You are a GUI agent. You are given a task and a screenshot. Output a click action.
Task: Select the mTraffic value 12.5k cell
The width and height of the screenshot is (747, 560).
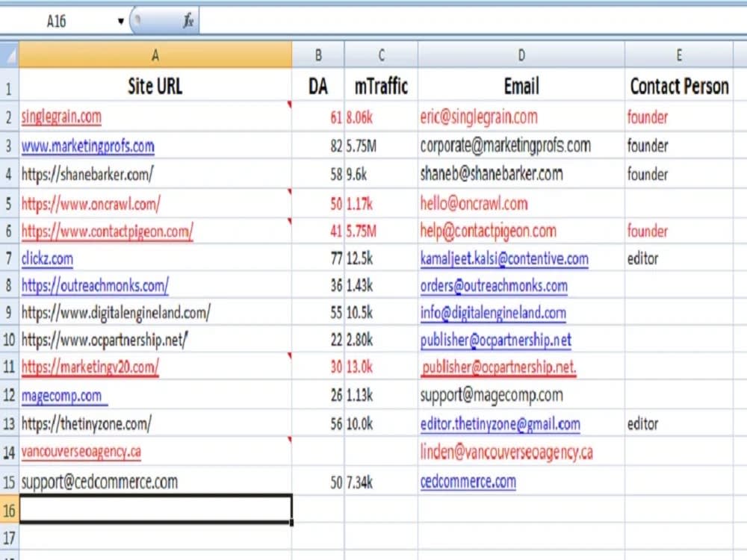(x=381, y=258)
